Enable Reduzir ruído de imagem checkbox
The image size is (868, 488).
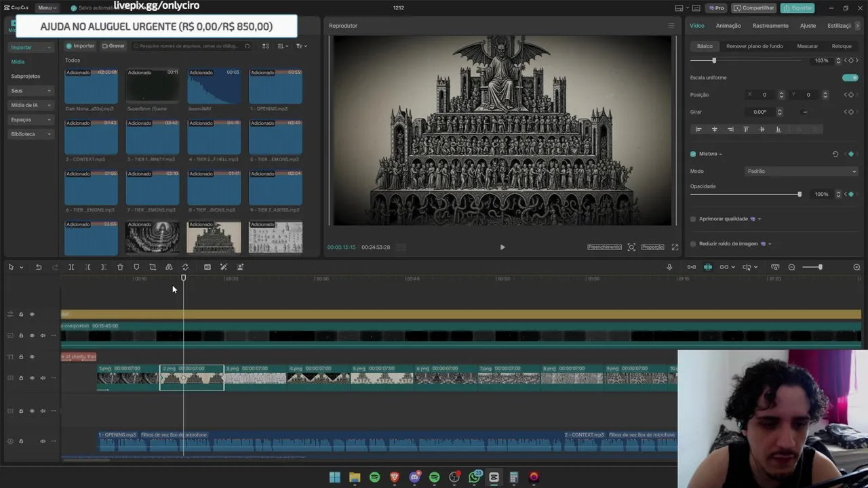tap(693, 243)
